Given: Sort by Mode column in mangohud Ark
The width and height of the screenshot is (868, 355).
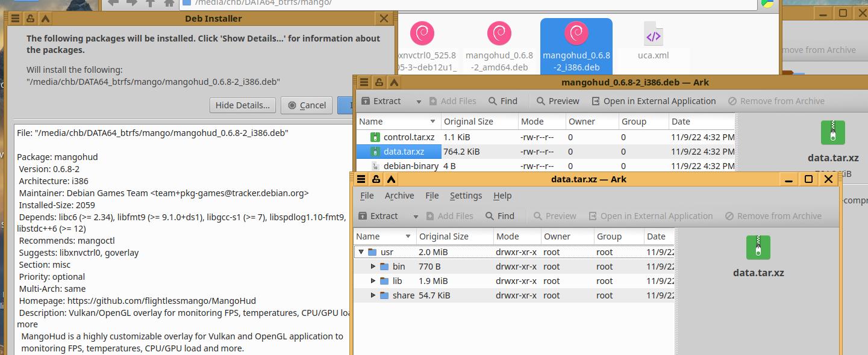Looking at the screenshot, I should click(x=542, y=122).
